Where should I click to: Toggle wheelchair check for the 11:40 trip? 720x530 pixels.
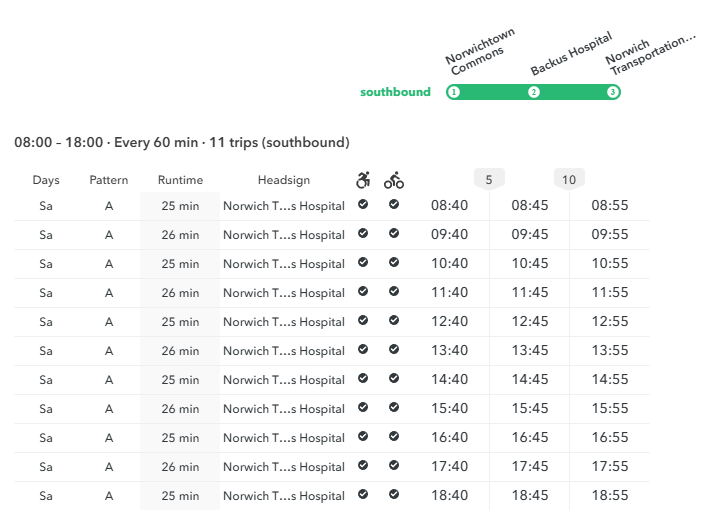pos(363,291)
